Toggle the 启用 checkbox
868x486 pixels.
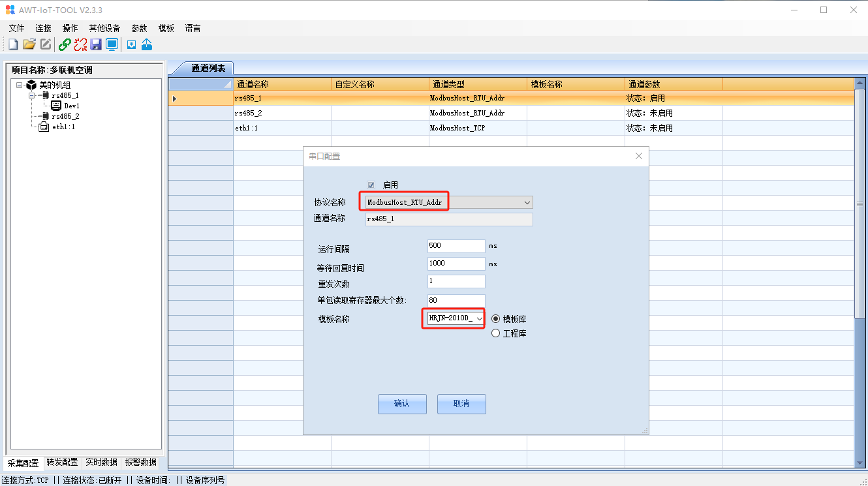[x=371, y=185]
